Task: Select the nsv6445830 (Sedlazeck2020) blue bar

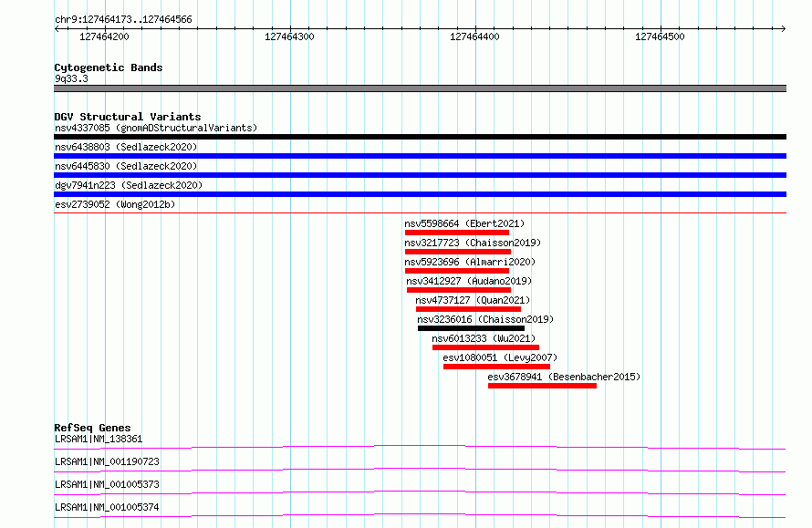Action: (x=420, y=175)
